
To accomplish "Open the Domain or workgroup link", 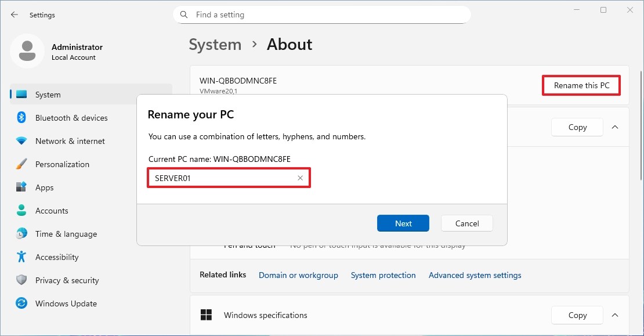I will [298, 275].
